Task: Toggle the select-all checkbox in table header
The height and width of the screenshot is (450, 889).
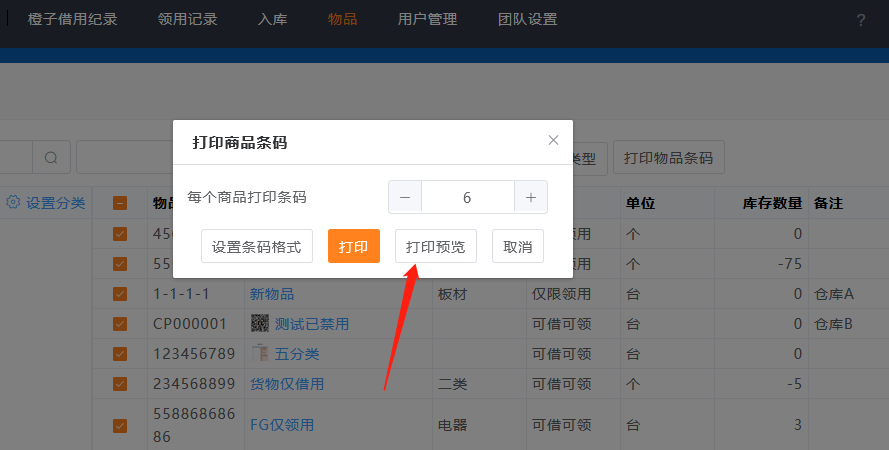Action: 120,203
